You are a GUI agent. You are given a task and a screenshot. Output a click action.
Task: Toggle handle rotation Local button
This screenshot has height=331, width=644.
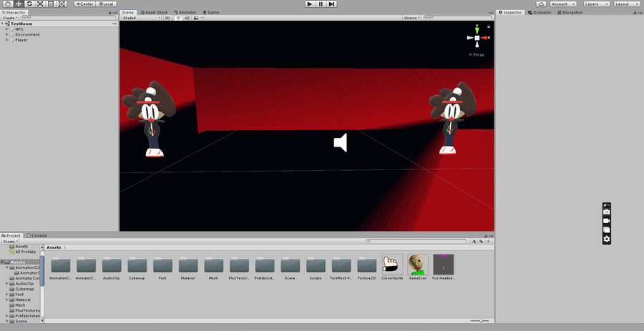(x=106, y=4)
